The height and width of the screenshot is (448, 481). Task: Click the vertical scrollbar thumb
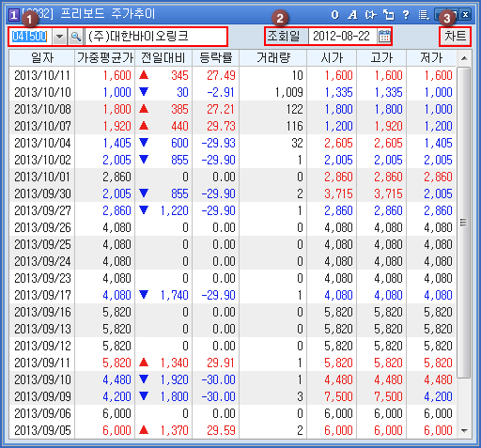(x=464, y=223)
